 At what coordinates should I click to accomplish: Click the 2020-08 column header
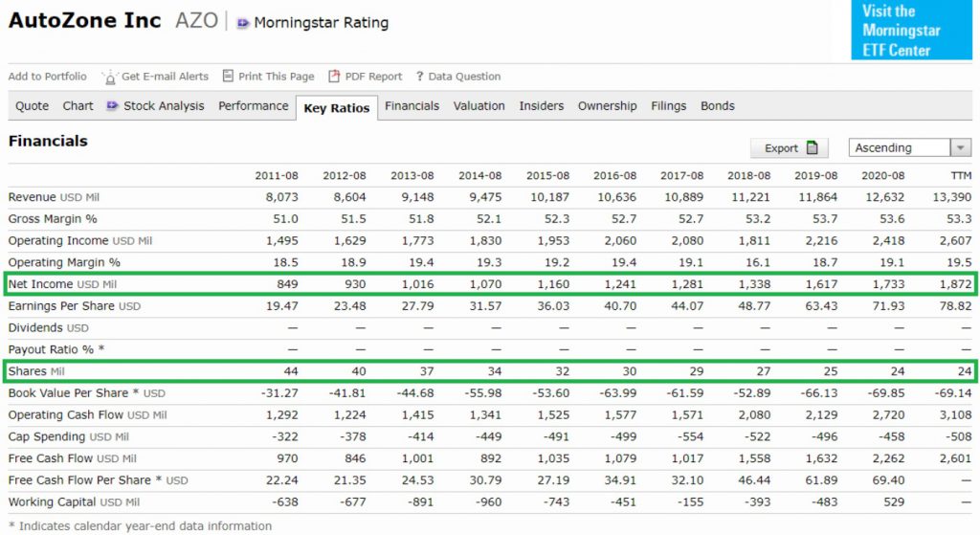click(x=882, y=176)
